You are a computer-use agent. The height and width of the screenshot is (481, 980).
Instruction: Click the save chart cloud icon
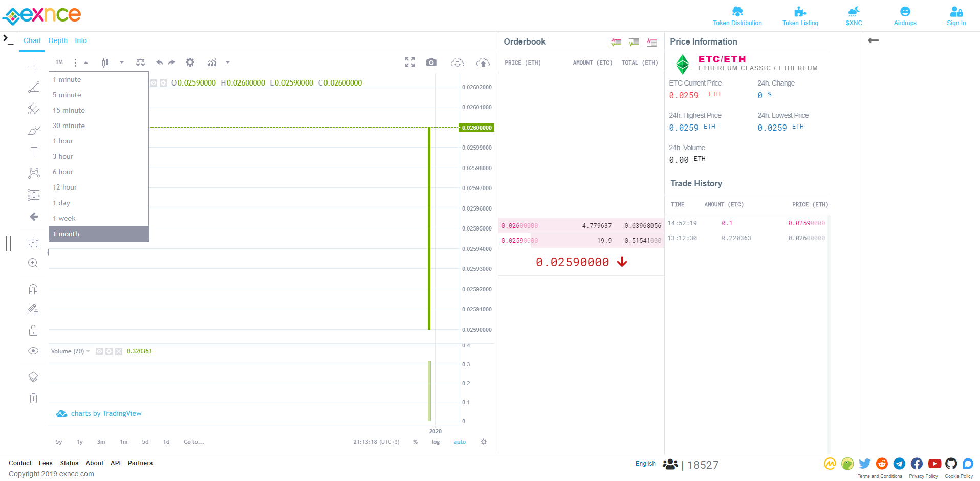pyautogui.click(x=483, y=62)
